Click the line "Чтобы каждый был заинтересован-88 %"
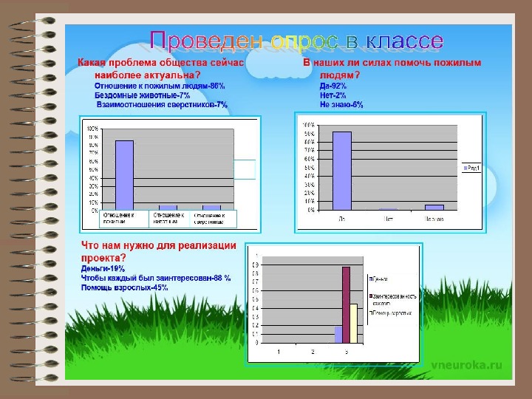Viewport: 532px width, 399px height. click(x=156, y=279)
